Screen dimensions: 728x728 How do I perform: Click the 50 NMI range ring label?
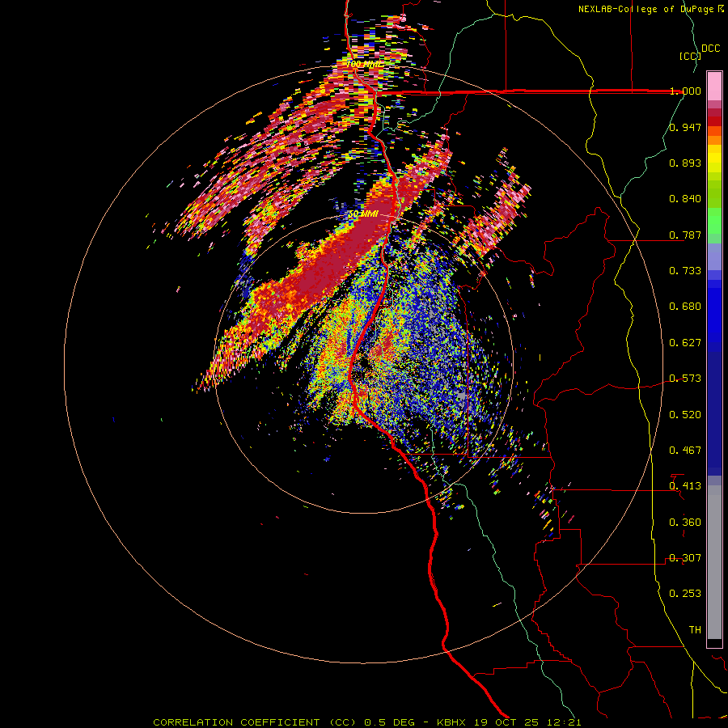363,214
